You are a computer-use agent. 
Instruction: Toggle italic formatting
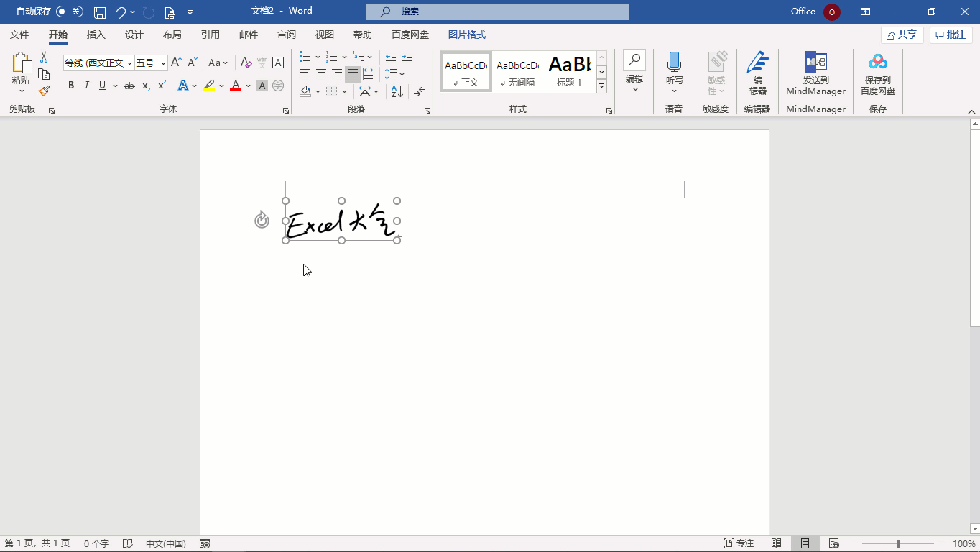click(x=87, y=86)
